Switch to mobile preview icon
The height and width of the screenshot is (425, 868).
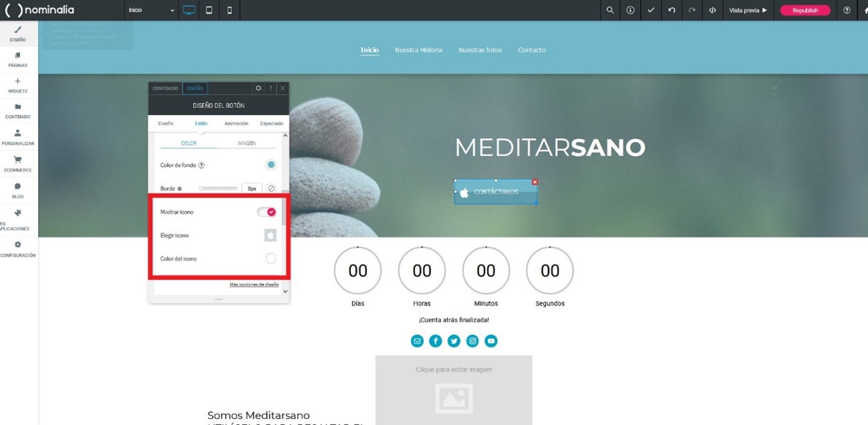point(229,10)
